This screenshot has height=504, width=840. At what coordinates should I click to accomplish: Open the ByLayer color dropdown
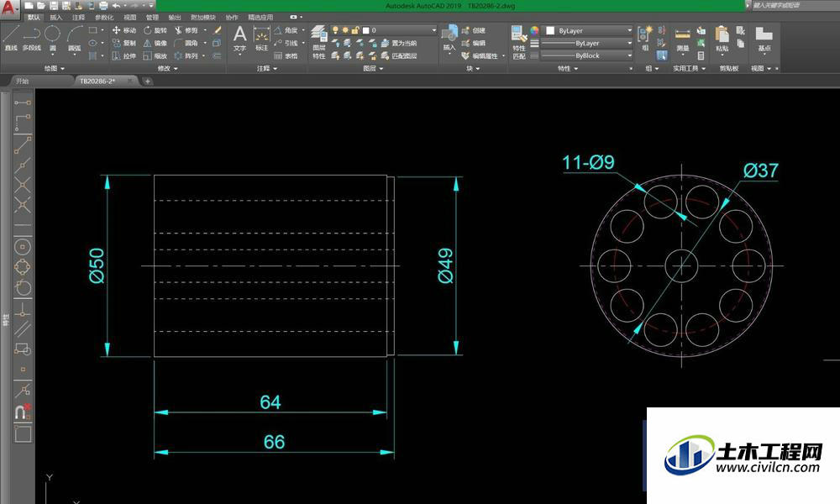588,30
